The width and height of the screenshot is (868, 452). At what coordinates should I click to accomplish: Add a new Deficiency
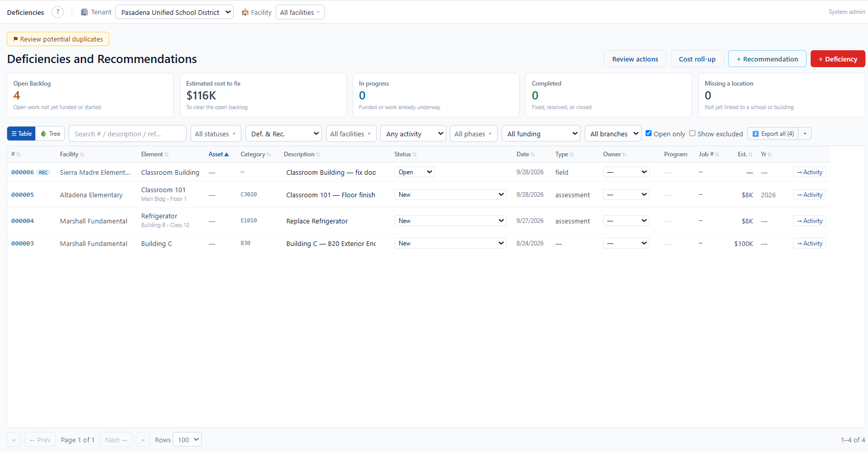[x=838, y=59]
